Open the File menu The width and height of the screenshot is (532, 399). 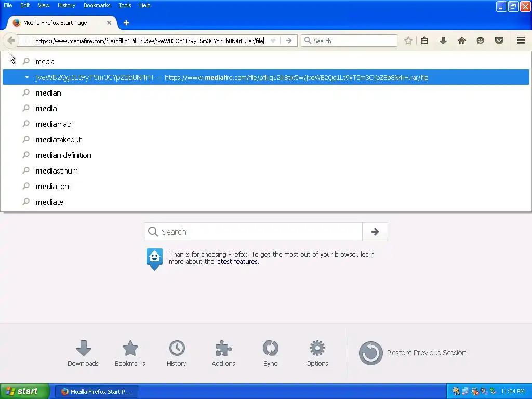pyautogui.click(x=8, y=5)
